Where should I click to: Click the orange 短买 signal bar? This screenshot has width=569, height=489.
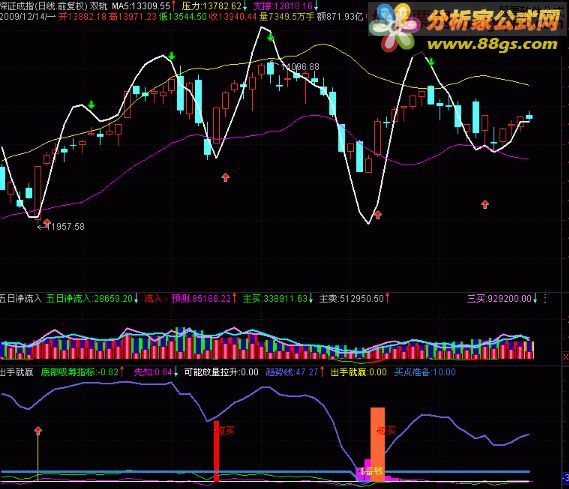point(377,444)
